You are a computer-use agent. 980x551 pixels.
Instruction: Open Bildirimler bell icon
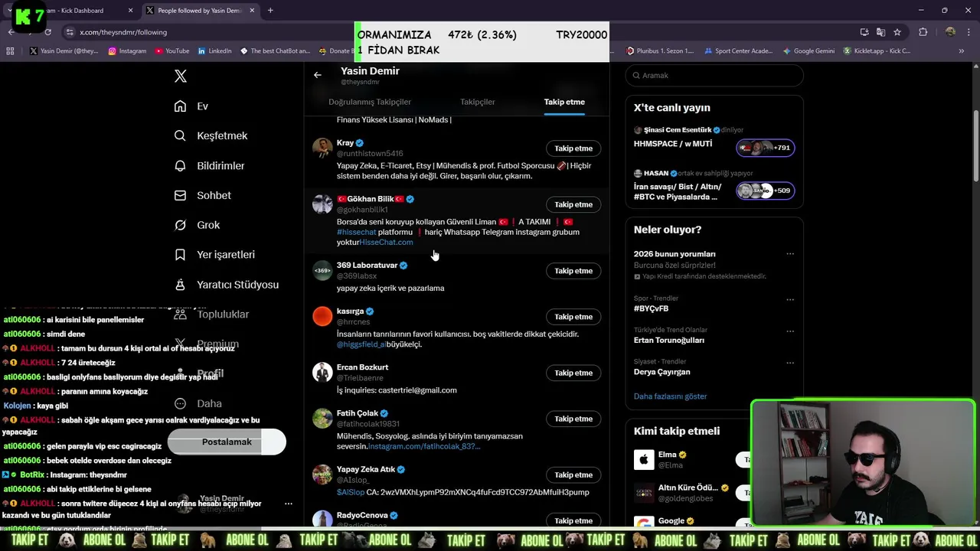tap(180, 165)
